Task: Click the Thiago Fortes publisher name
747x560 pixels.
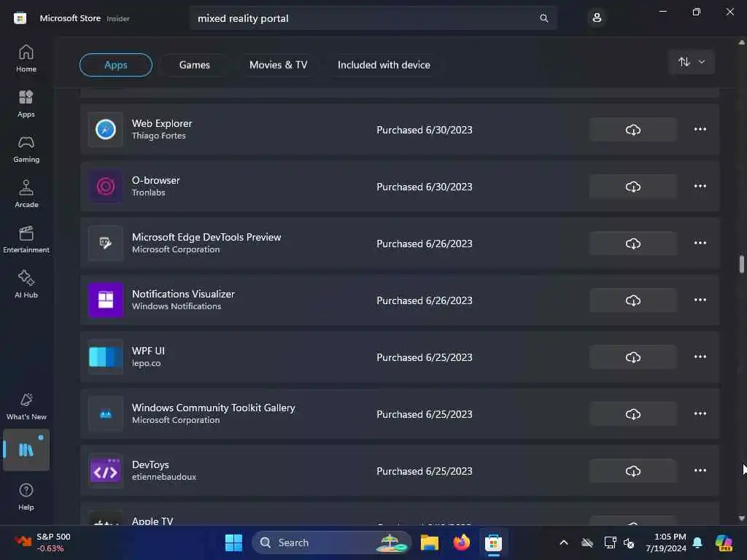Action: (x=158, y=136)
